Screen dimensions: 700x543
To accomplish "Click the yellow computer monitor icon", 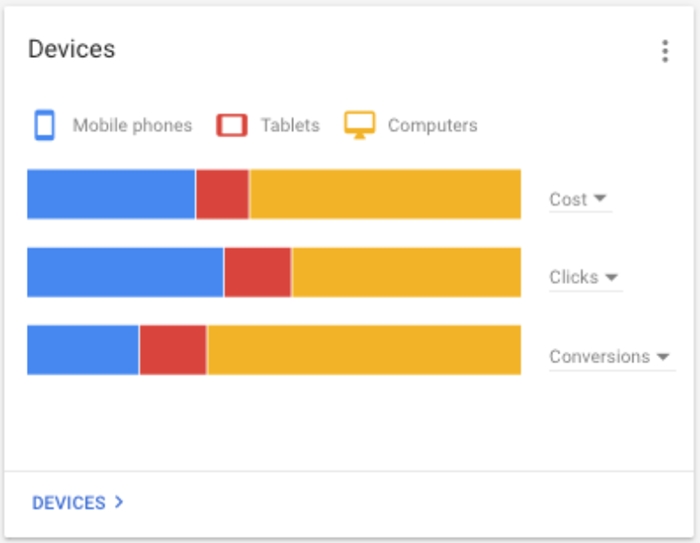I will [x=359, y=125].
